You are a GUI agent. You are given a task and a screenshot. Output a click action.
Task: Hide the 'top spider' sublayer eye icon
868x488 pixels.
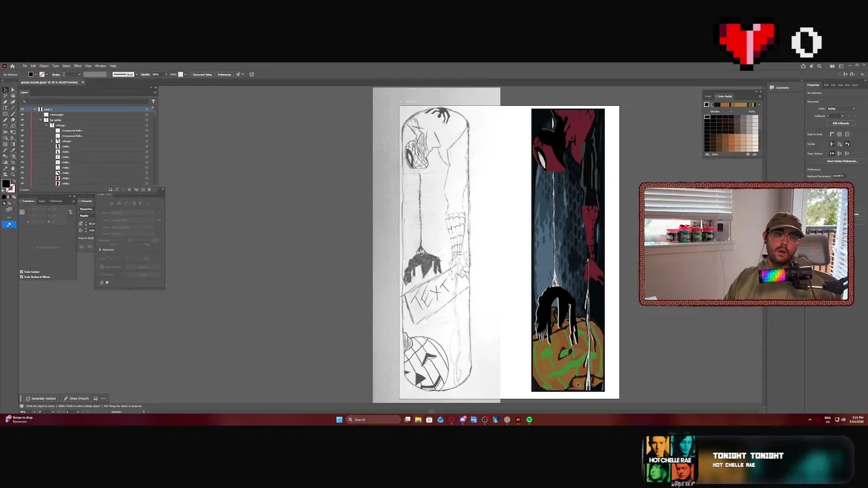point(22,120)
